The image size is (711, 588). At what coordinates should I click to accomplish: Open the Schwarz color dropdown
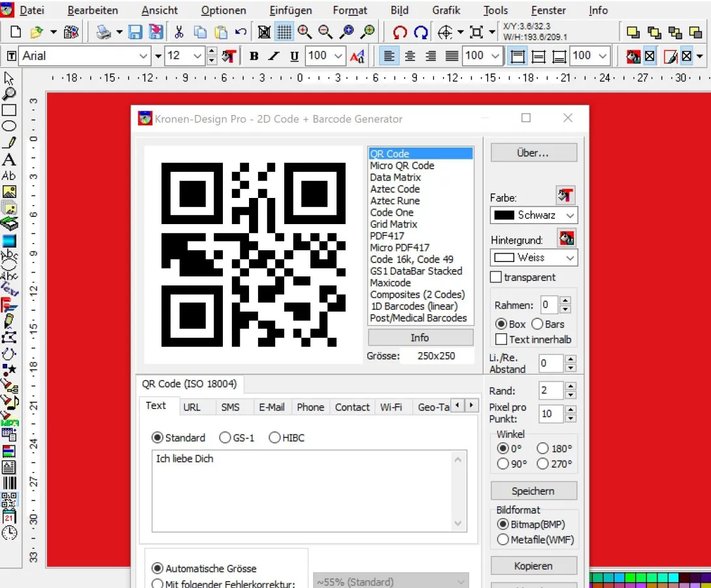[x=533, y=215]
